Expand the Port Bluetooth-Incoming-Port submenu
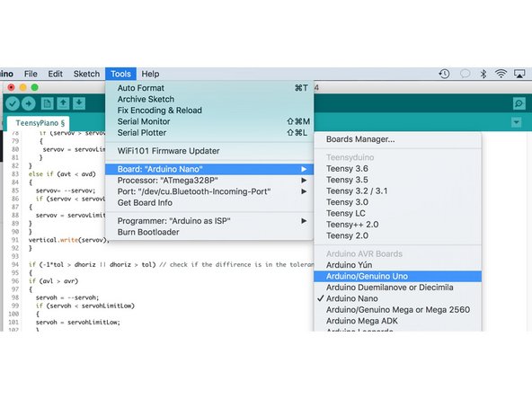 point(209,191)
